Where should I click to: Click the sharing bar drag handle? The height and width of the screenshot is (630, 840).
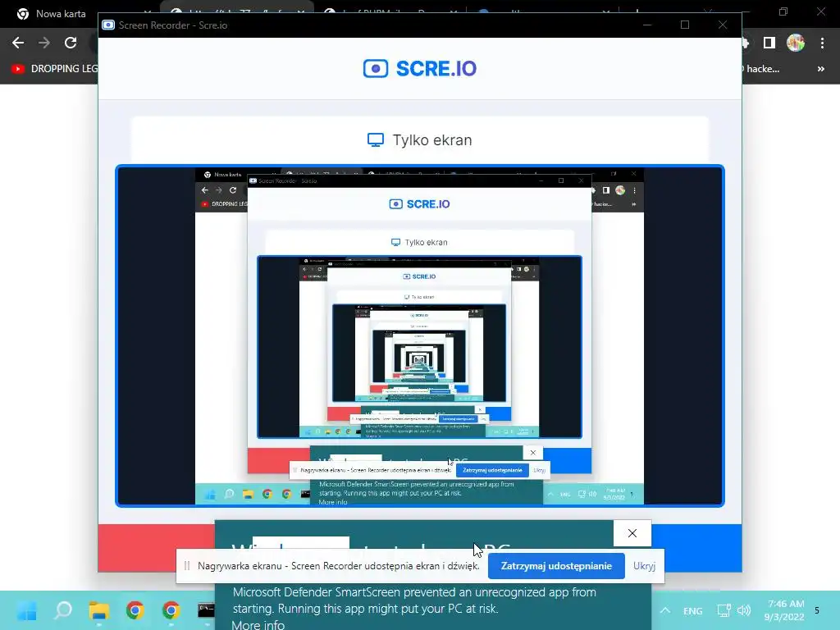click(187, 566)
